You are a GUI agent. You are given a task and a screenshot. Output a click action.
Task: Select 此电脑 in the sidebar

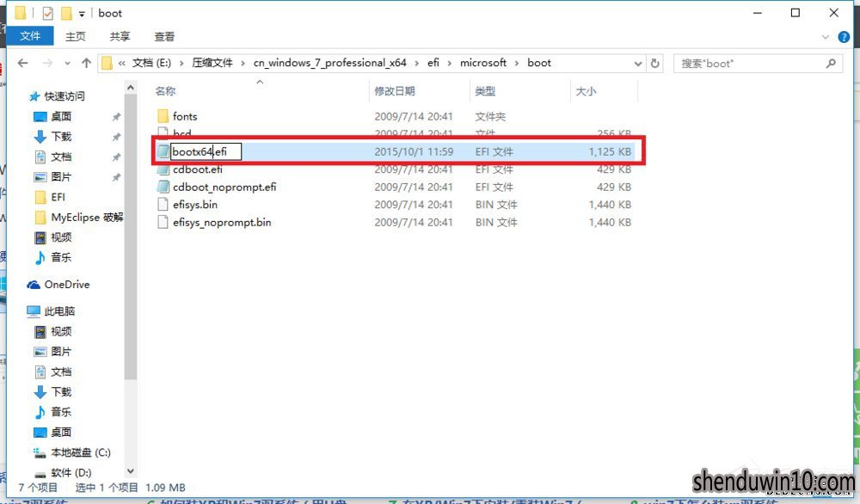(59, 311)
